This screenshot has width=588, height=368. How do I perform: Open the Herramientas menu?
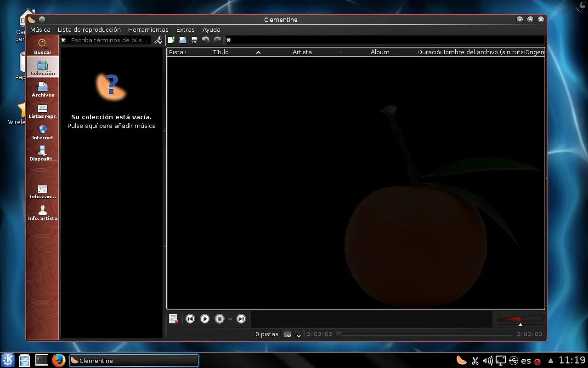(x=148, y=29)
